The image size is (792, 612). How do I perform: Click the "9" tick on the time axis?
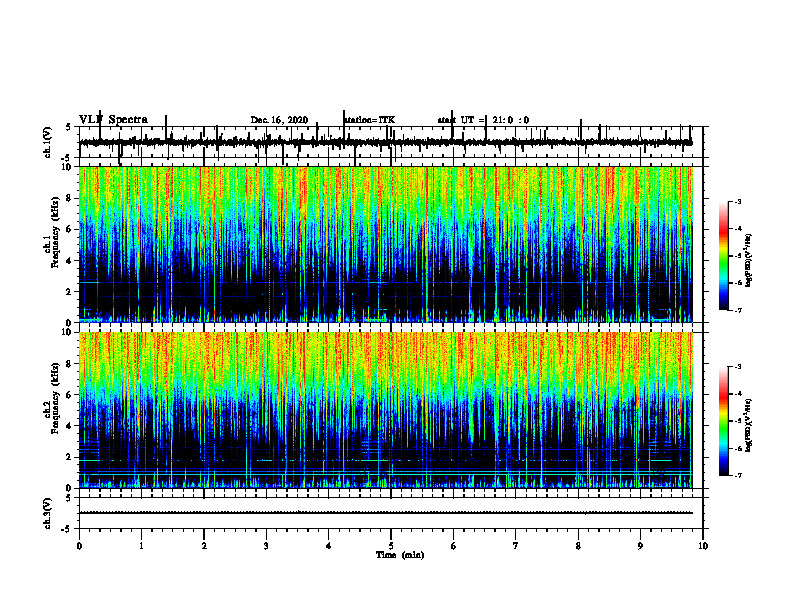[640, 546]
